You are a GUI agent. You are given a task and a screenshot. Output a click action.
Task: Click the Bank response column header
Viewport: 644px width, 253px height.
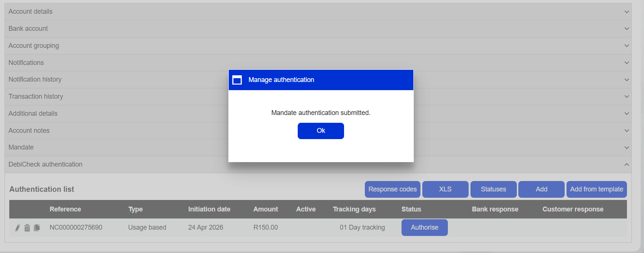click(x=495, y=209)
